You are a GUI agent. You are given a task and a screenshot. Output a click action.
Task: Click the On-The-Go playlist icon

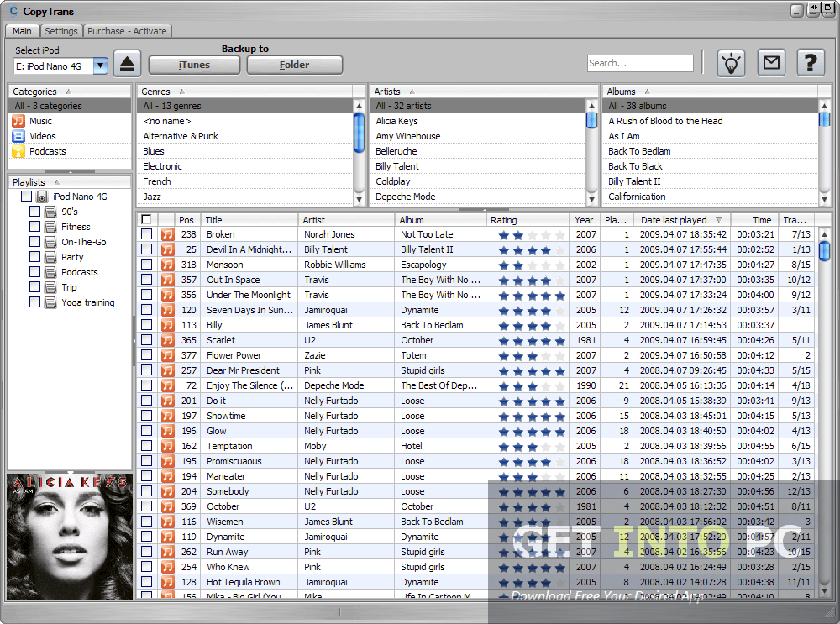point(50,242)
